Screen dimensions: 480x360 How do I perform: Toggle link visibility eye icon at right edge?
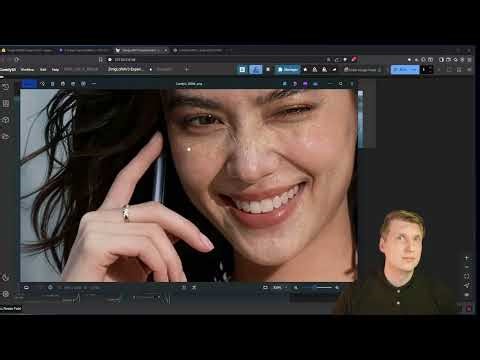click(x=467, y=295)
